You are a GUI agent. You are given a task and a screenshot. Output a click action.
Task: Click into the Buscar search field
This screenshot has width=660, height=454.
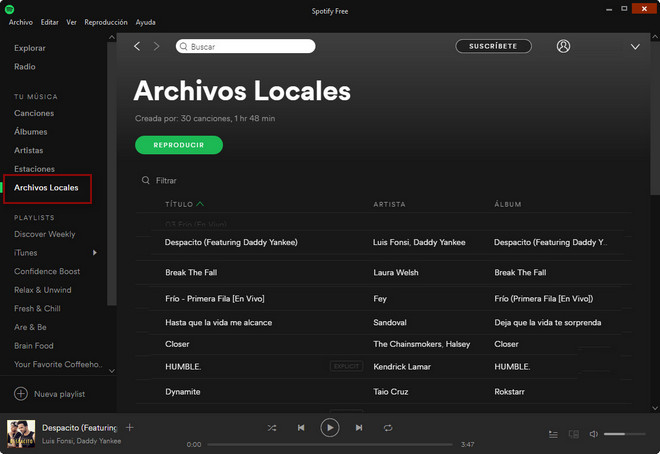coord(245,46)
